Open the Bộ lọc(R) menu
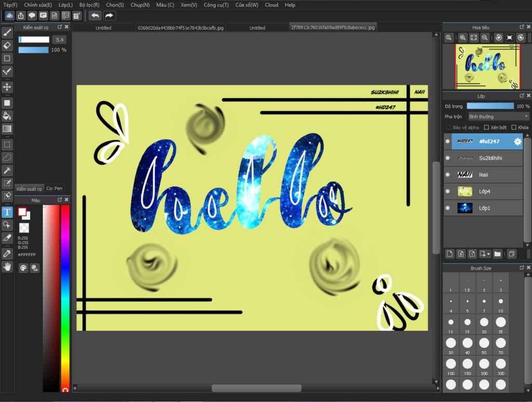This screenshot has height=402, width=532. click(x=89, y=5)
